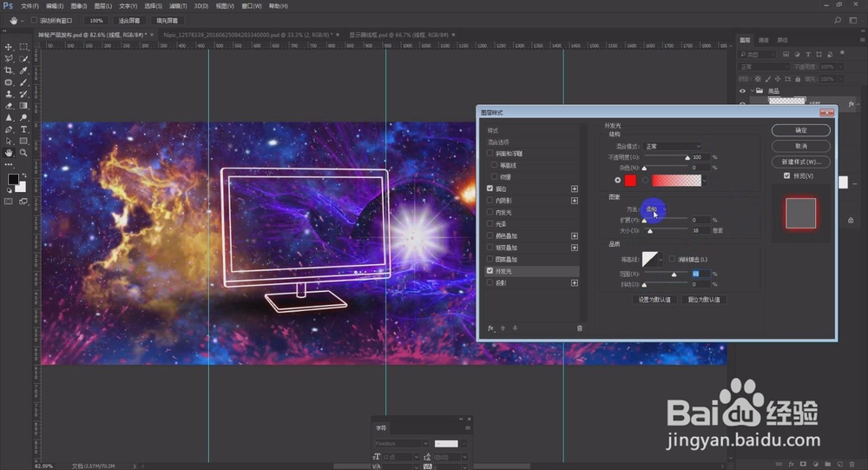Select the Eyedropper tool
Image resolution: width=868 pixels, height=470 pixels.
pos(23,70)
